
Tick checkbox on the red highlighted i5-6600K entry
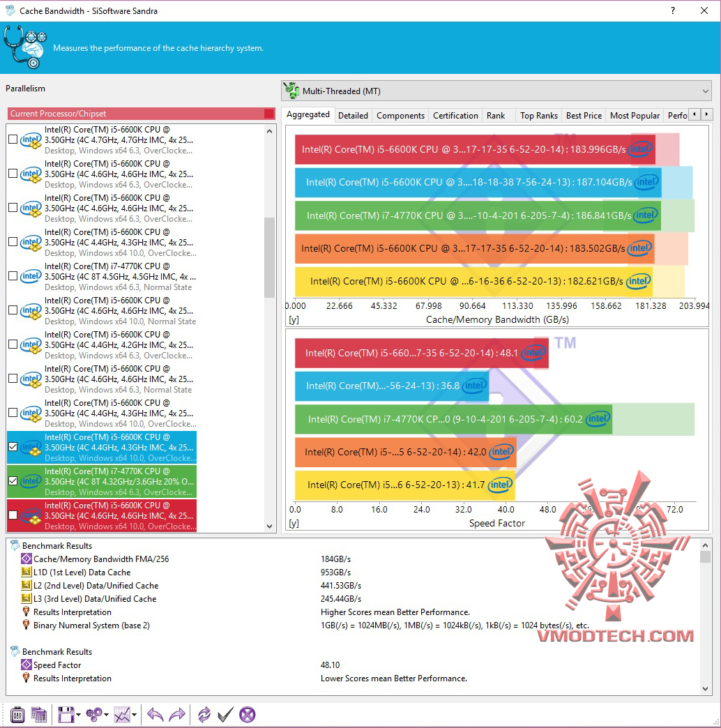13,515
